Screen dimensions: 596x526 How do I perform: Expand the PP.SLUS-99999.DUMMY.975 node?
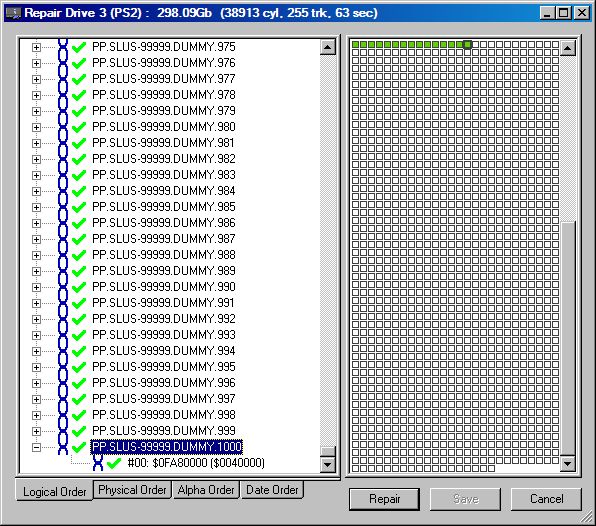tap(36, 47)
